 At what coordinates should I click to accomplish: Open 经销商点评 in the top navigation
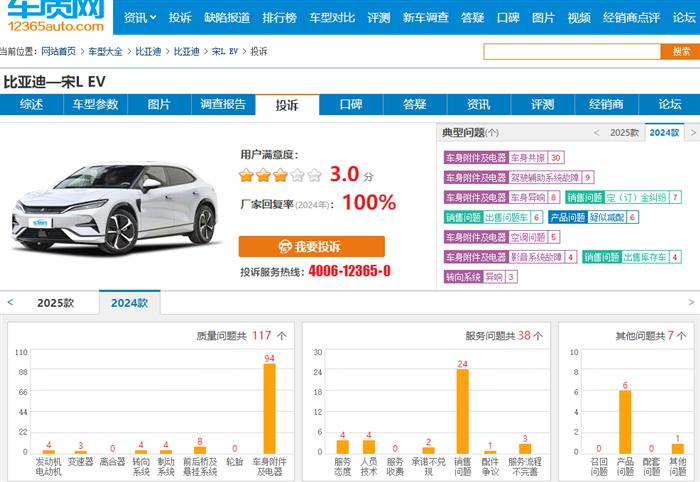pos(631,17)
